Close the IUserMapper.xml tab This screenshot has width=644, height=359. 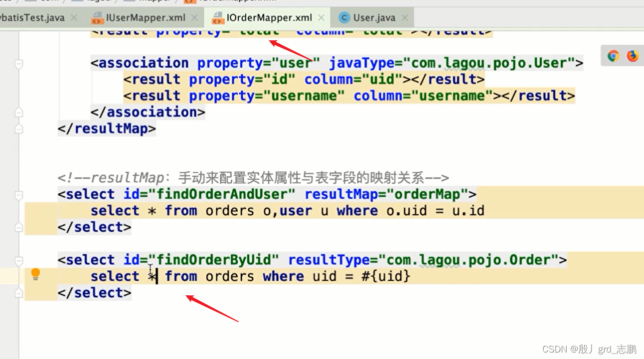coord(194,18)
